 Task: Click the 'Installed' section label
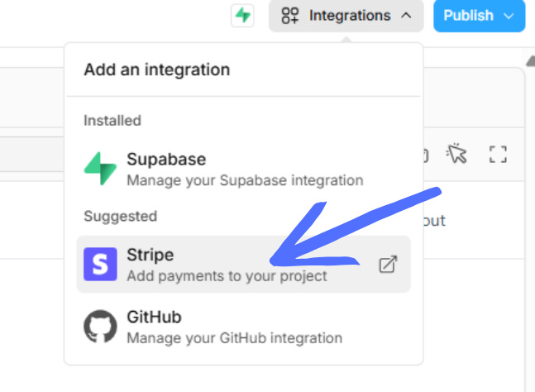(112, 121)
